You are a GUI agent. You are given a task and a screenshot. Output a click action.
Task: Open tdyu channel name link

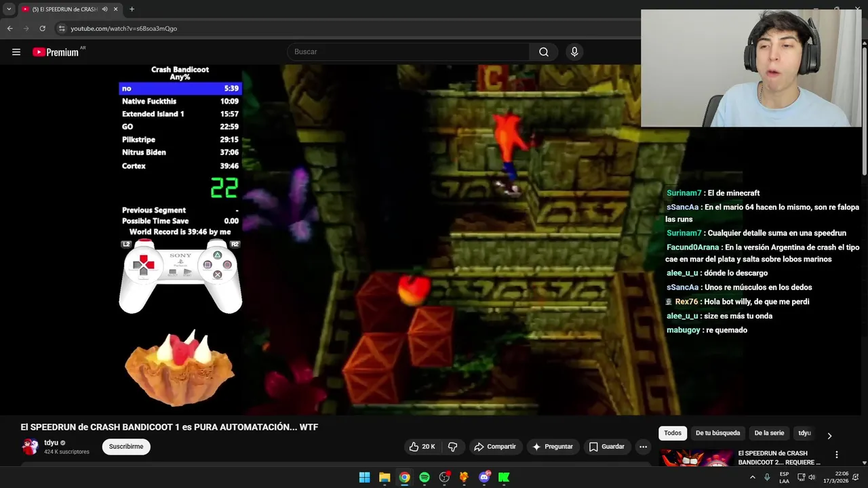coord(52,443)
